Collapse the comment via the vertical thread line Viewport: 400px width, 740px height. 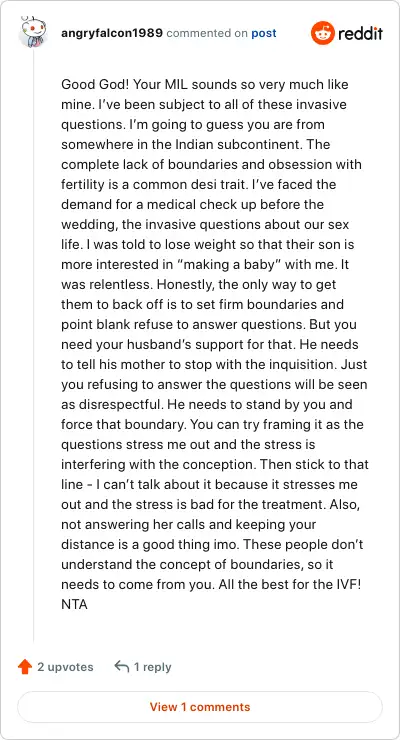(x=33, y=345)
